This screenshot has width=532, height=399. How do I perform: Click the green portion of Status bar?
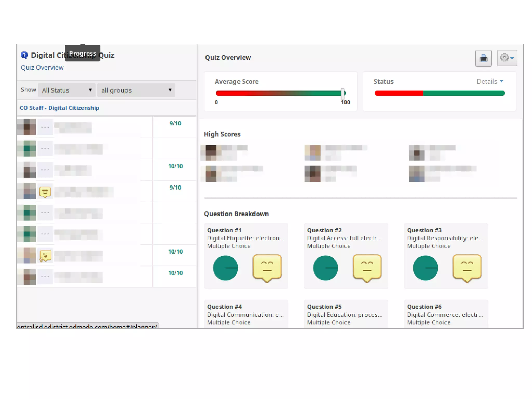click(464, 93)
